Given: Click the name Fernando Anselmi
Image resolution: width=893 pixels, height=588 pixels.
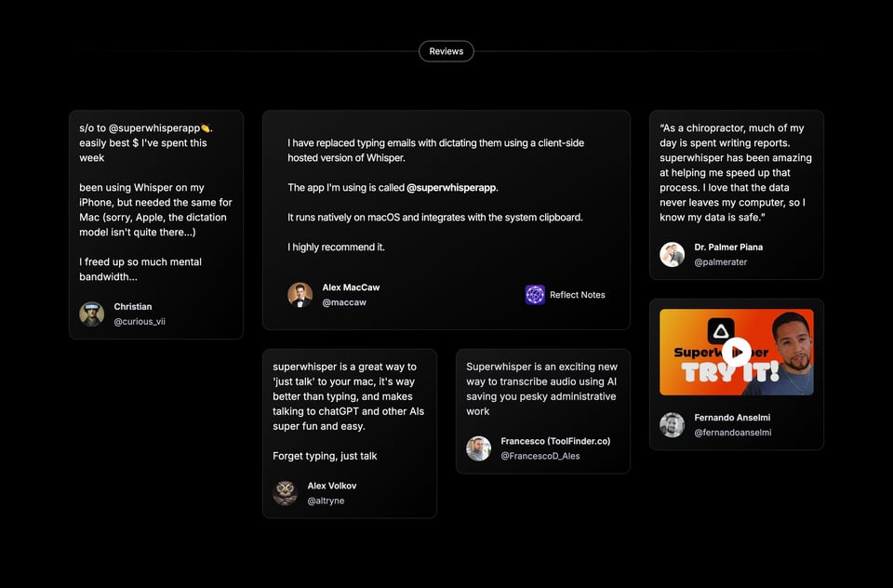Looking at the screenshot, I should pyautogui.click(x=732, y=418).
